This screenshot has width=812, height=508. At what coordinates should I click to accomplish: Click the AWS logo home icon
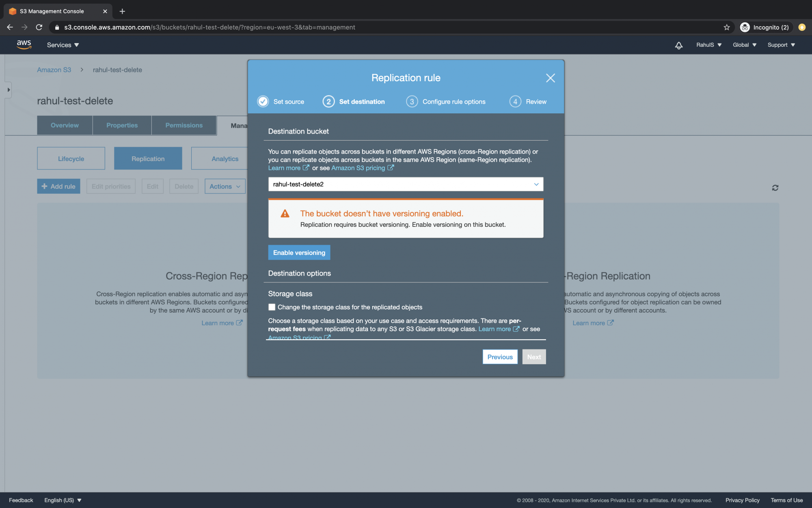[24, 45]
